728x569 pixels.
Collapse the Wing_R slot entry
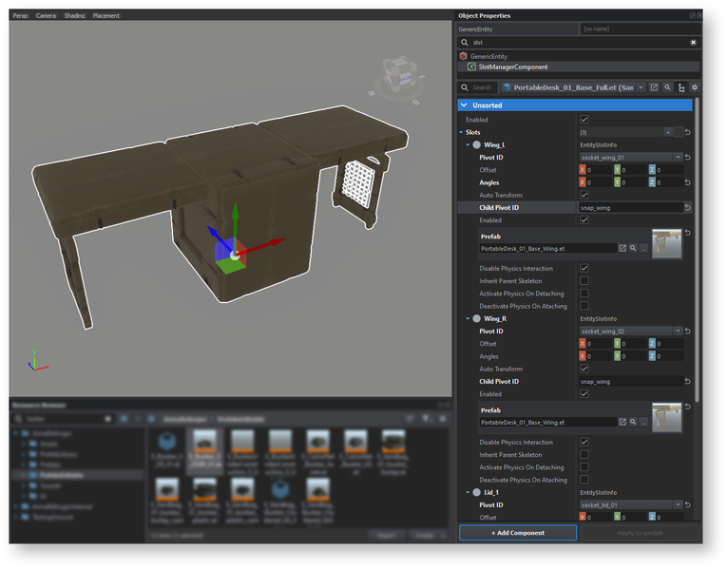[468, 319]
